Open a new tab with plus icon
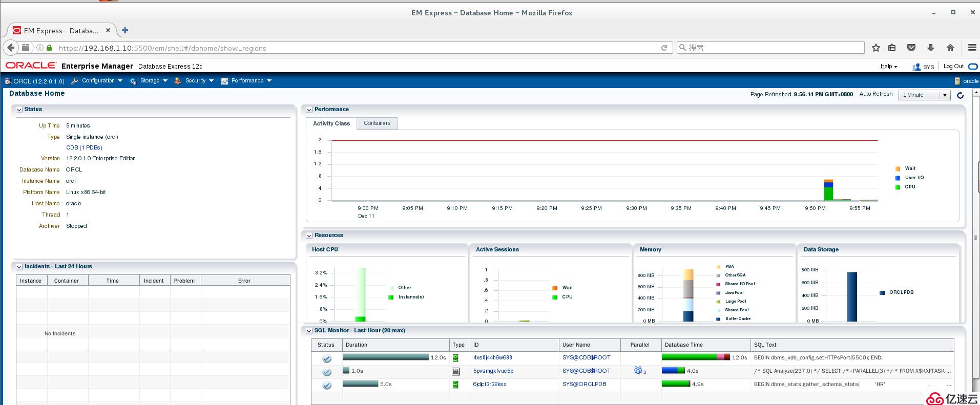980x405 pixels. point(125,30)
